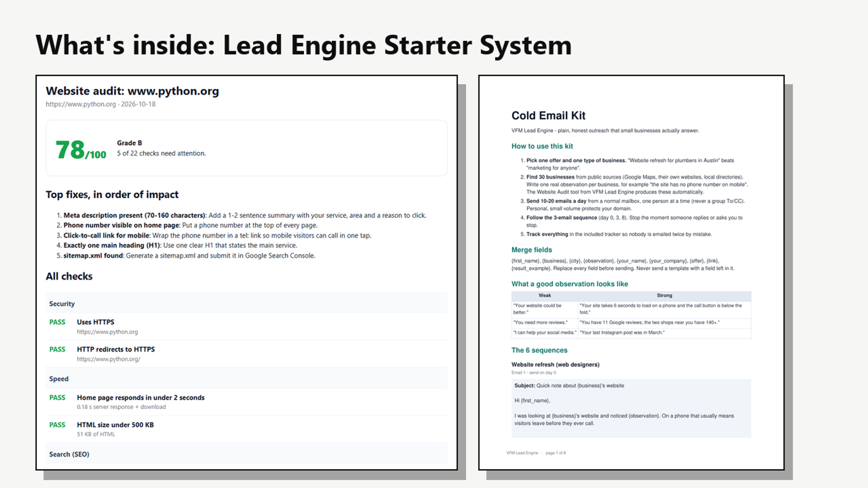868x488 pixels.
Task: Click 'The 6 sequences' heading
Action: 539,350
